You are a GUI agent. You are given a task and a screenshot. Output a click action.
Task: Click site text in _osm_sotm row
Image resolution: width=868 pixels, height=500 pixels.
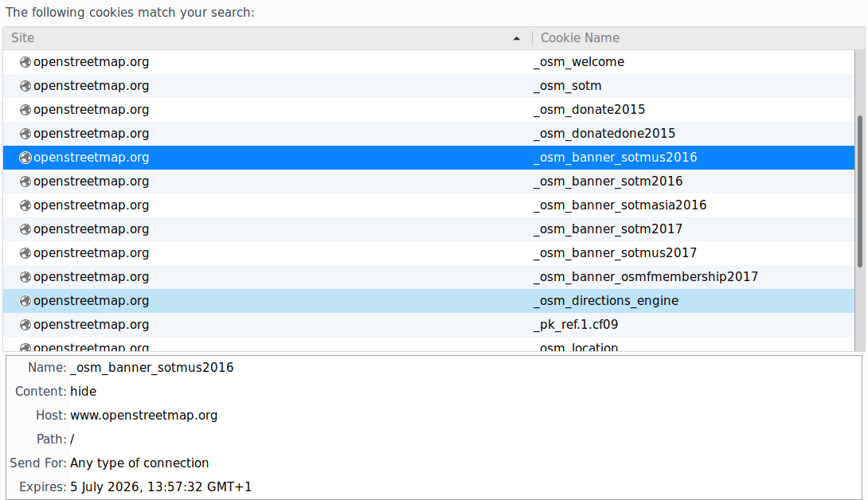click(92, 86)
